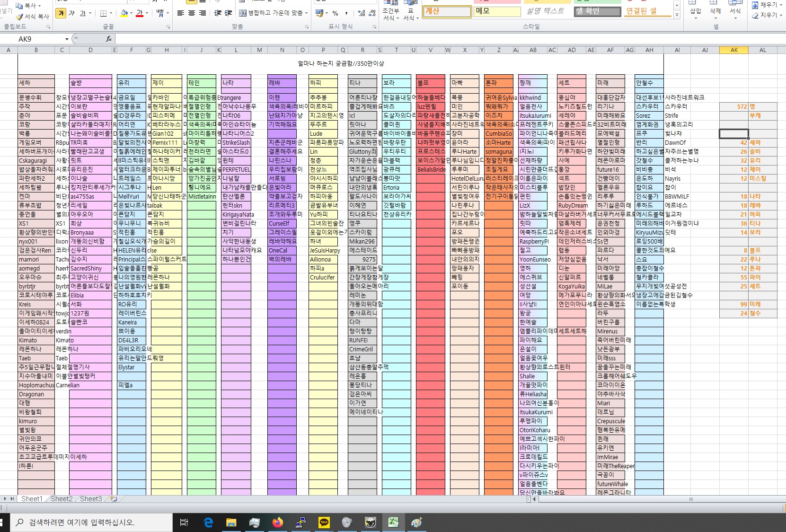Apply comma style

pyautogui.click(x=346, y=13)
